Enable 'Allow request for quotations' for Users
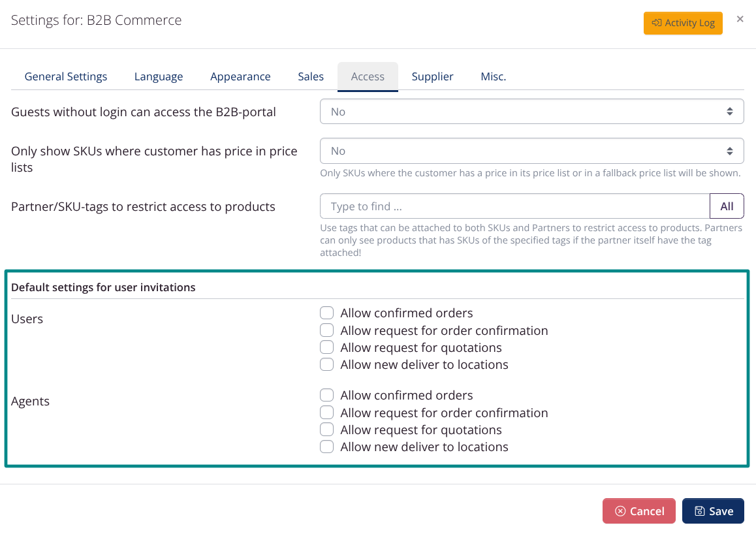756x536 pixels. pyautogui.click(x=326, y=347)
